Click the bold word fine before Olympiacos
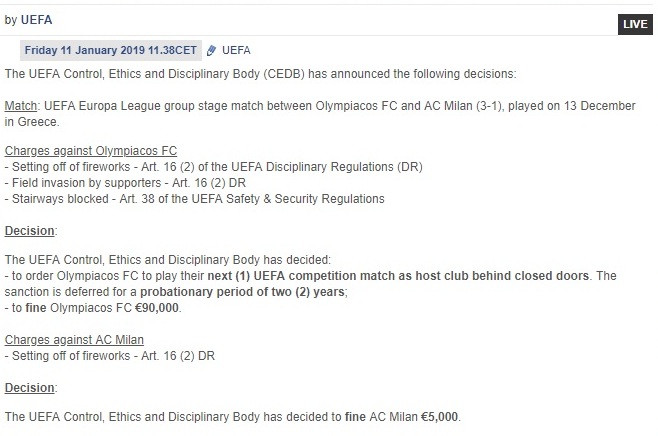The image size is (658, 436). (x=36, y=308)
